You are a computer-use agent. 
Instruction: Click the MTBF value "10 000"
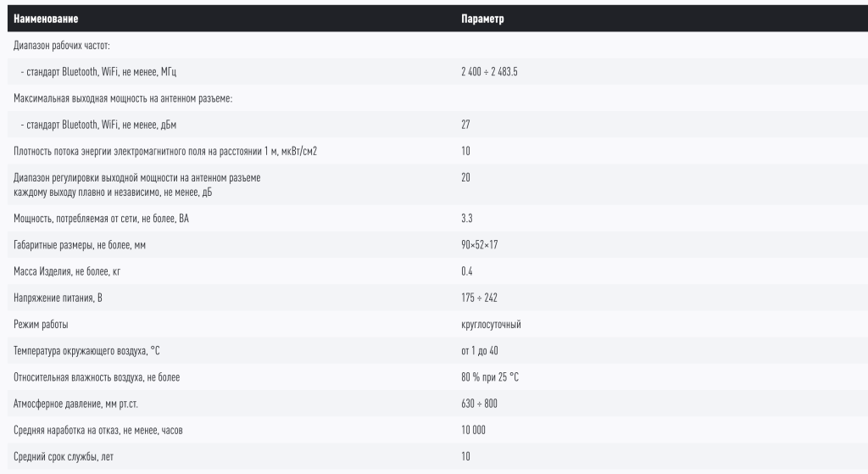473,430
